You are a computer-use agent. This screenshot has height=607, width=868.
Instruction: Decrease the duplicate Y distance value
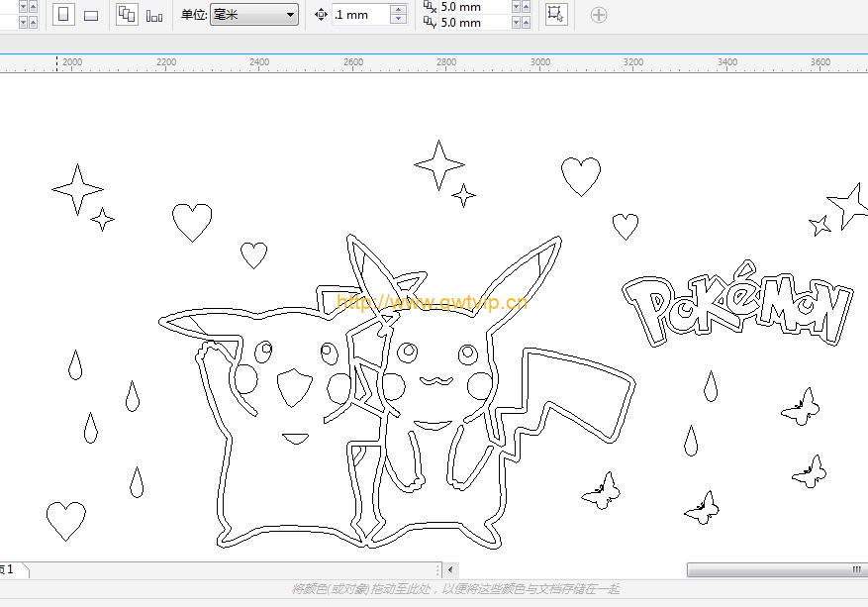[x=516, y=23]
